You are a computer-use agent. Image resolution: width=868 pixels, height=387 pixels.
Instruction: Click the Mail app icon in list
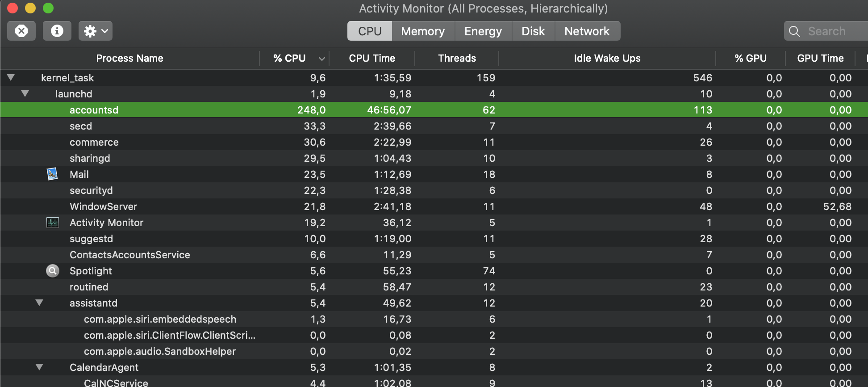52,174
